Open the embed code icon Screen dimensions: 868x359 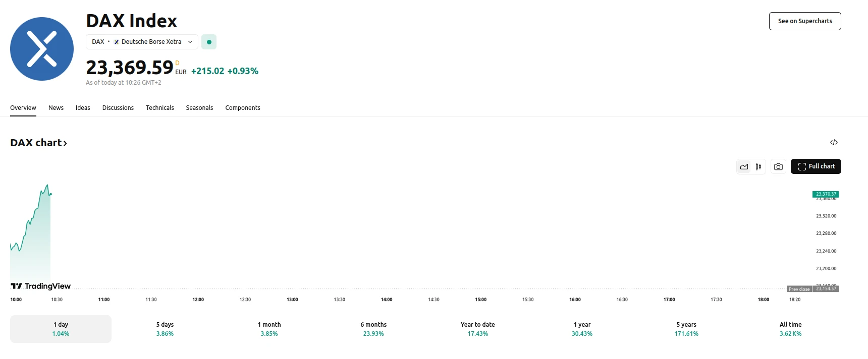[x=834, y=142]
